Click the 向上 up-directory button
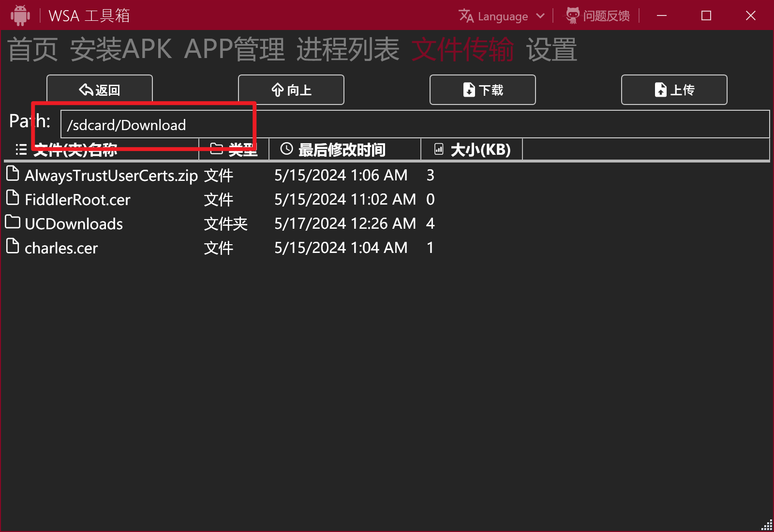The image size is (774, 532). click(x=291, y=89)
